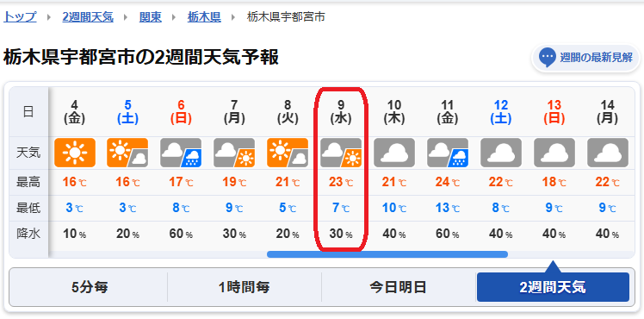Open the 今日明日 forecast tab
The image size is (644, 319).
(398, 287)
